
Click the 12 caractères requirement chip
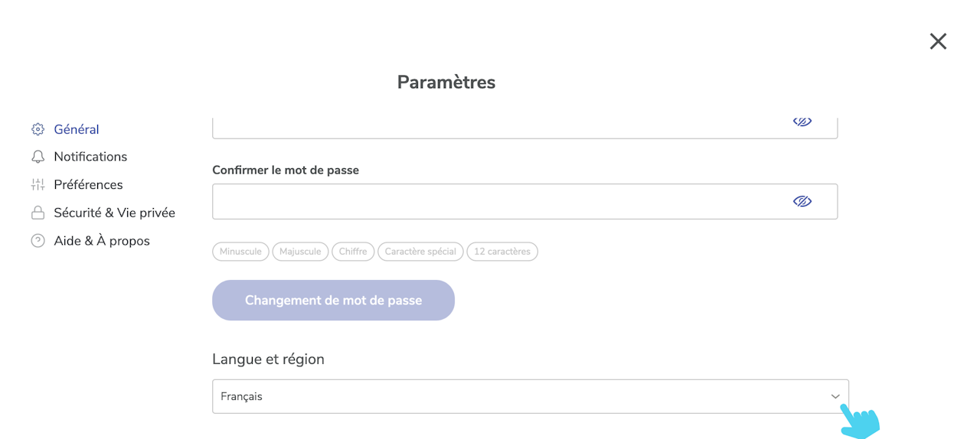(501, 252)
